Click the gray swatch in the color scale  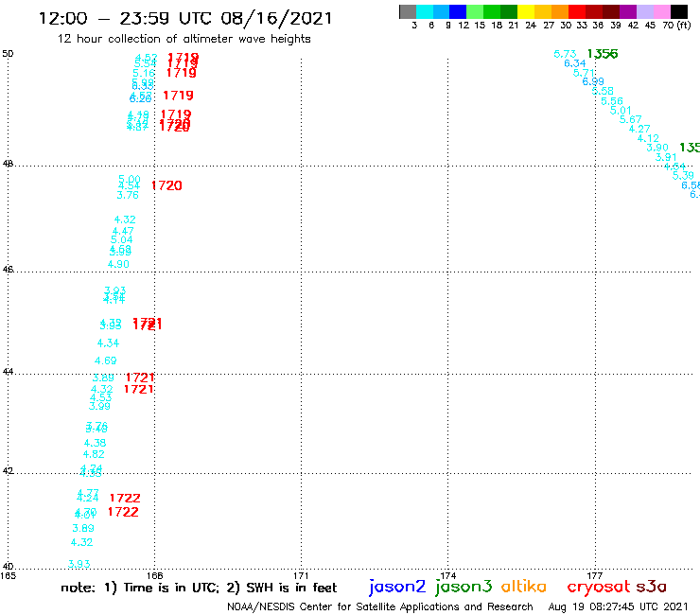[x=408, y=11]
